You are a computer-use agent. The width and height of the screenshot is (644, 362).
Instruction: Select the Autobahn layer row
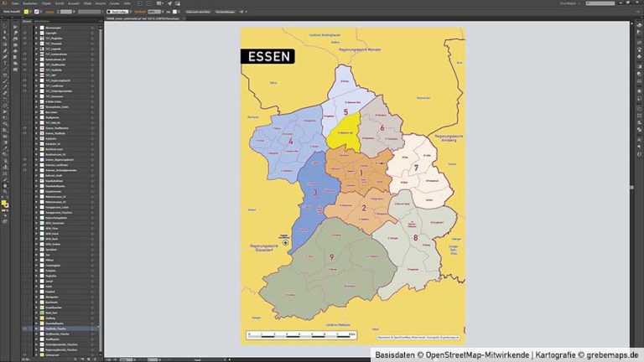(61, 139)
